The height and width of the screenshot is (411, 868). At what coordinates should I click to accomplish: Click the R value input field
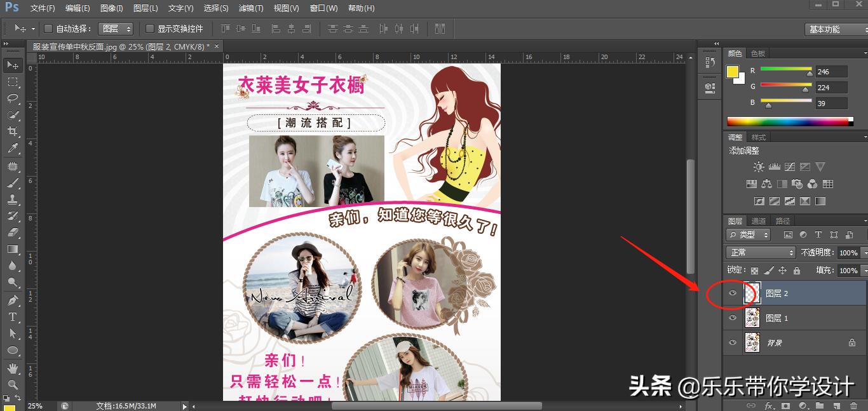[831, 72]
